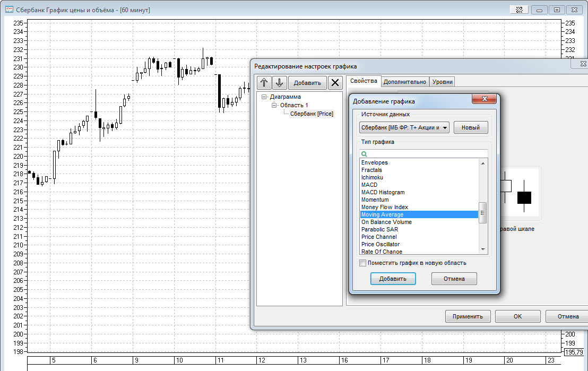
Task: Select MACD in the chart type list
Action: [419, 185]
